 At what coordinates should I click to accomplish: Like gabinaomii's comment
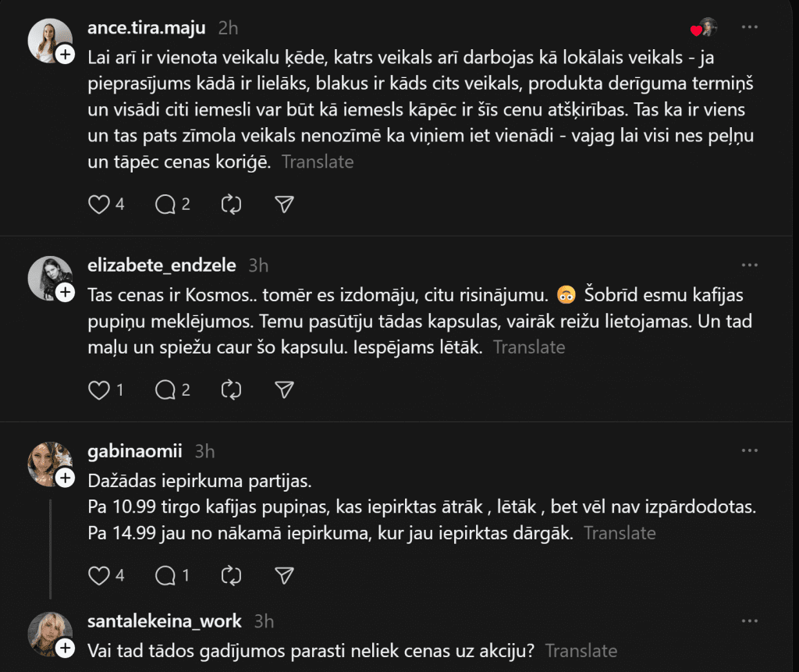[x=99, y=576]
